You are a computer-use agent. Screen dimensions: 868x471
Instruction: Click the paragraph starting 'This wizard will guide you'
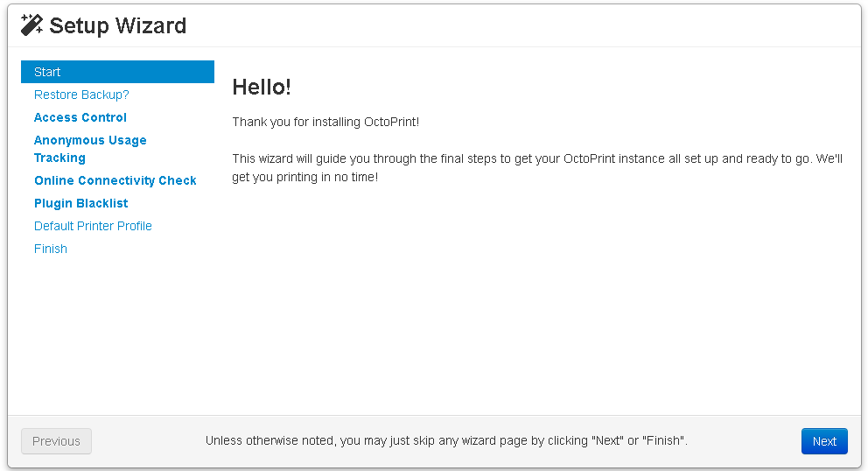[x=537, y=168]
